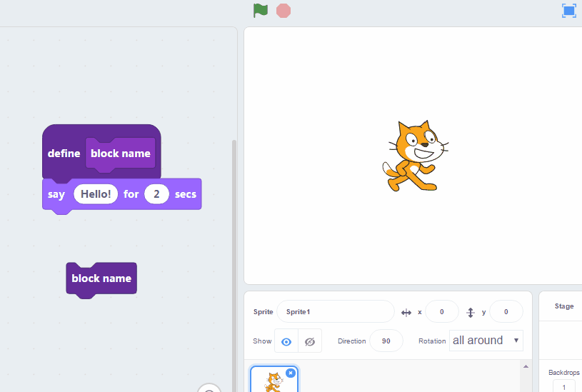The width and height of the screenshot is (582, 392).
Task: Click the sprite x position field
Action: pos(442,312)
